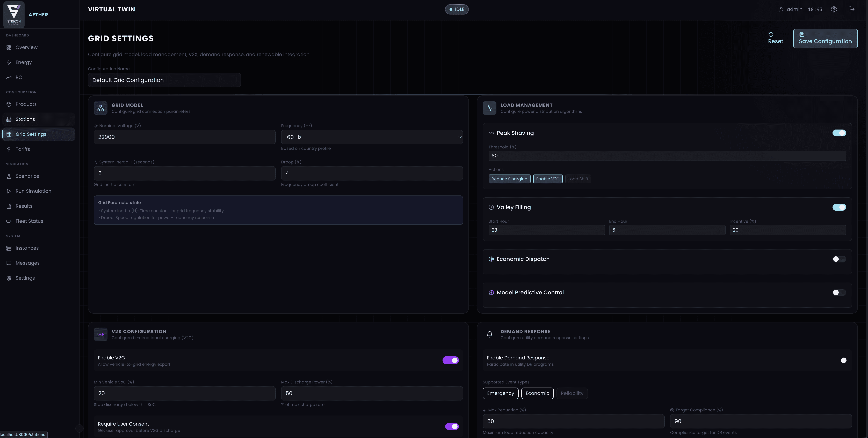
Task: Click the V2X Configuration charging icon
Action: coord(100,334)
